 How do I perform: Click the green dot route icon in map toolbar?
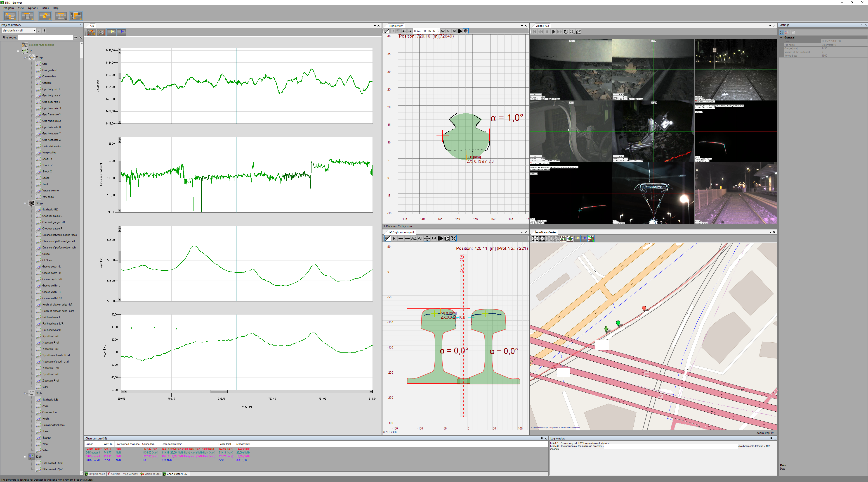click(x=570, y=239)
